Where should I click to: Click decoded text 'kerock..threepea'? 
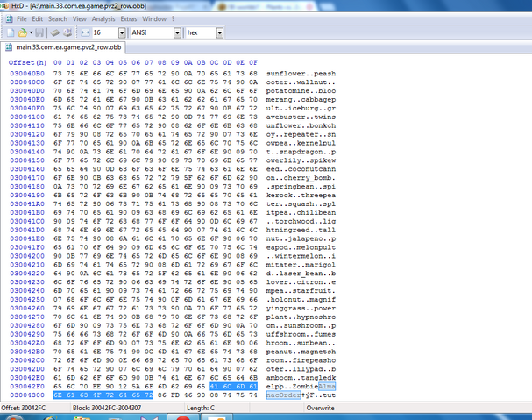(301, 196)
